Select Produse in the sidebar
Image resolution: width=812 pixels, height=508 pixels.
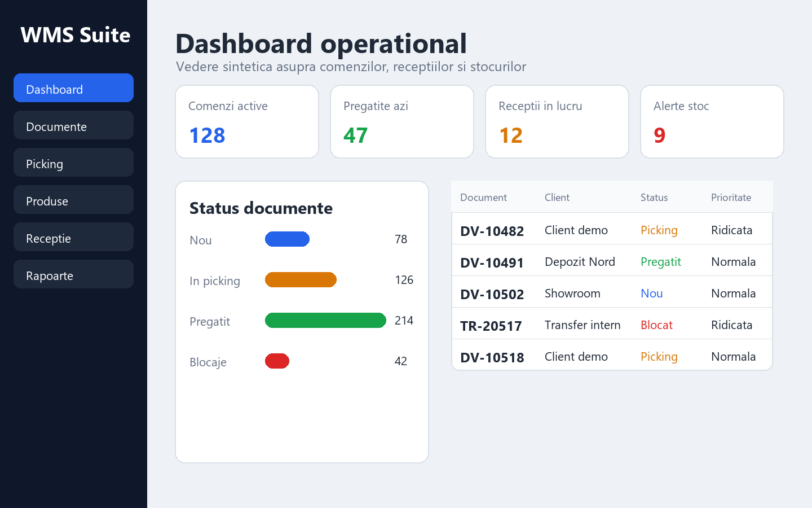coord(73,200)
